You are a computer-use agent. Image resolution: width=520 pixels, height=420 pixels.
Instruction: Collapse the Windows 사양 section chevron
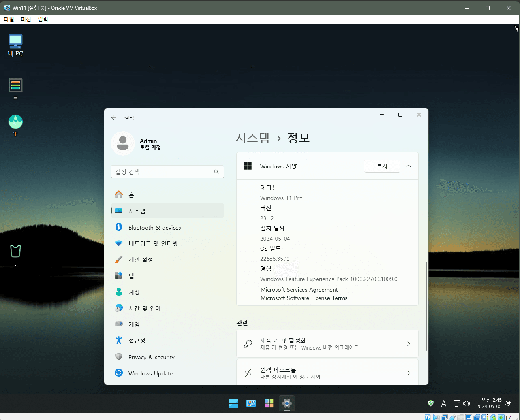(x=409, y=166)
